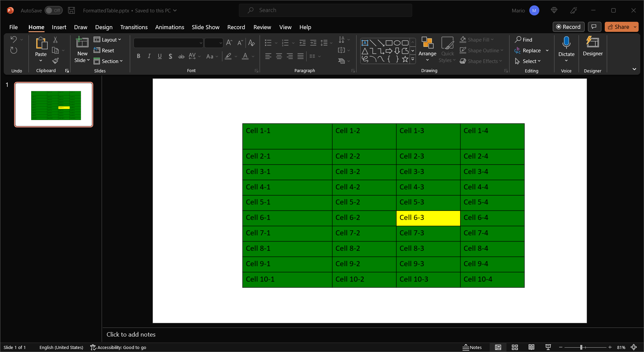
Task: Switch to the Design tab
Action: (x=104, y=27)
